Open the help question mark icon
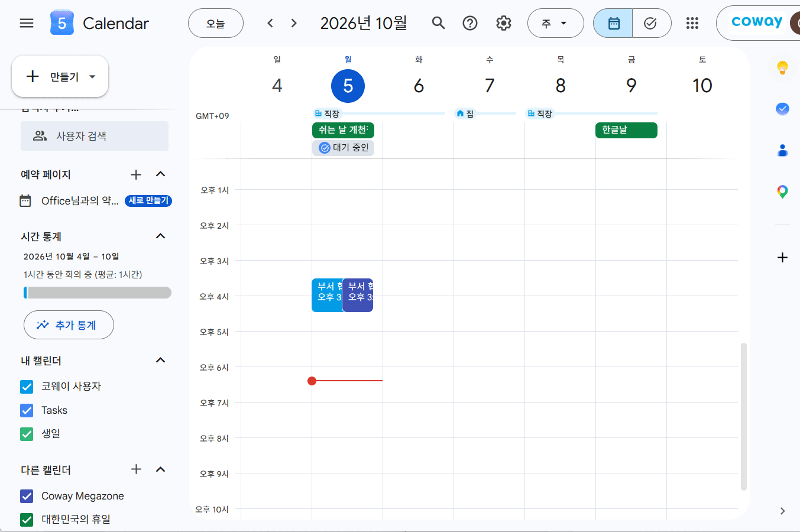 click(x=470, y=23)
